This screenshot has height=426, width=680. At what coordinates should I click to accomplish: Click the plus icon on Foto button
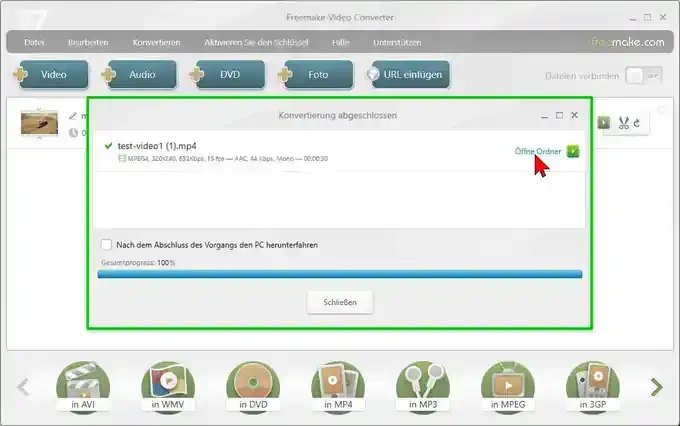(285, 74)
